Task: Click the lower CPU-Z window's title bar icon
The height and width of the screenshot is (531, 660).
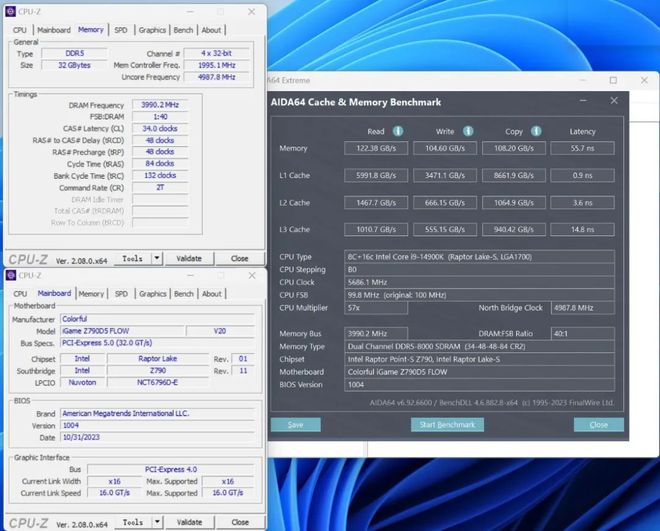Action: [x=11, y=275]
